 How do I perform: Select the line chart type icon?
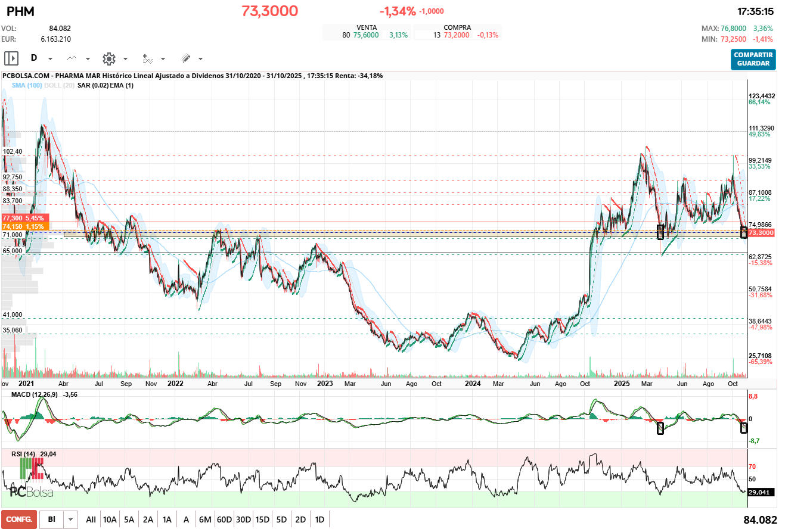72,58
